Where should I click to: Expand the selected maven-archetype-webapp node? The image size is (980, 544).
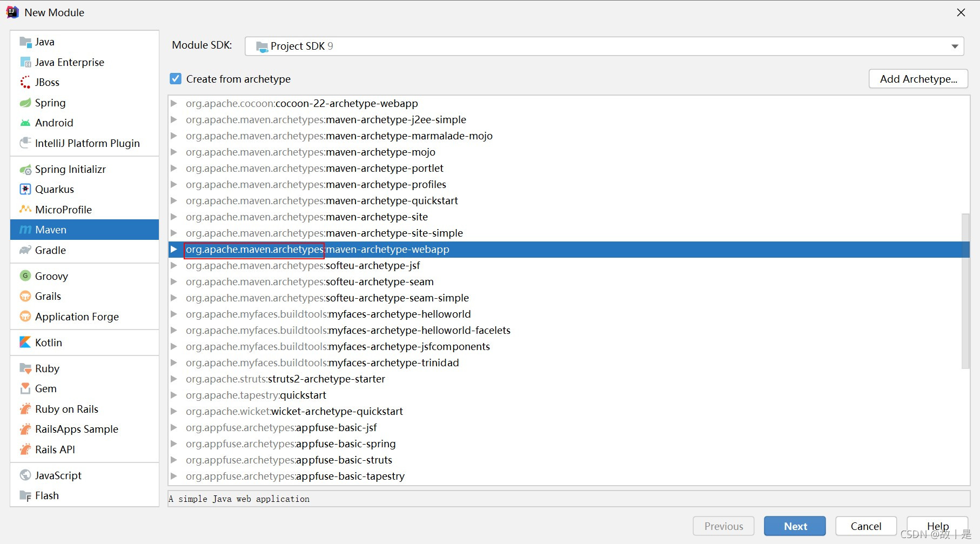tap(174, 249)
